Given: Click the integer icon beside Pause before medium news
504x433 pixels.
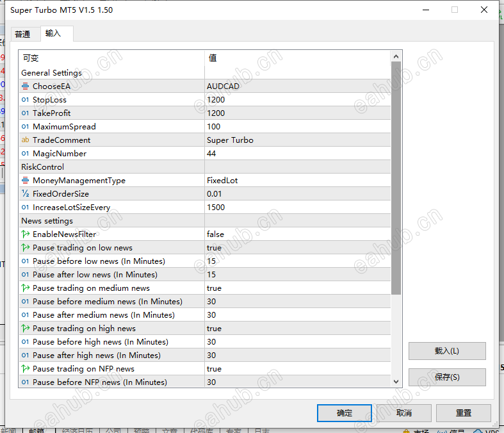Looking at the screenshot, I should (25, 302).
